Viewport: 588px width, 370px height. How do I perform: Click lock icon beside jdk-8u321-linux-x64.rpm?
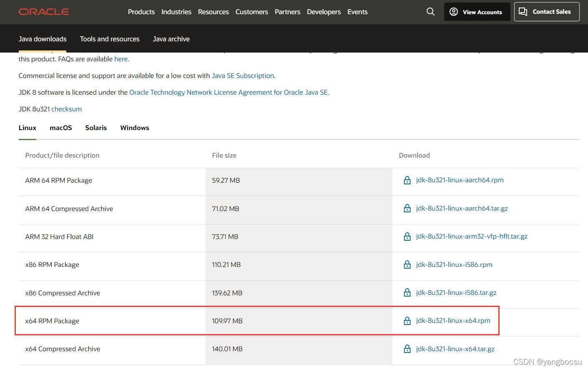407,321
